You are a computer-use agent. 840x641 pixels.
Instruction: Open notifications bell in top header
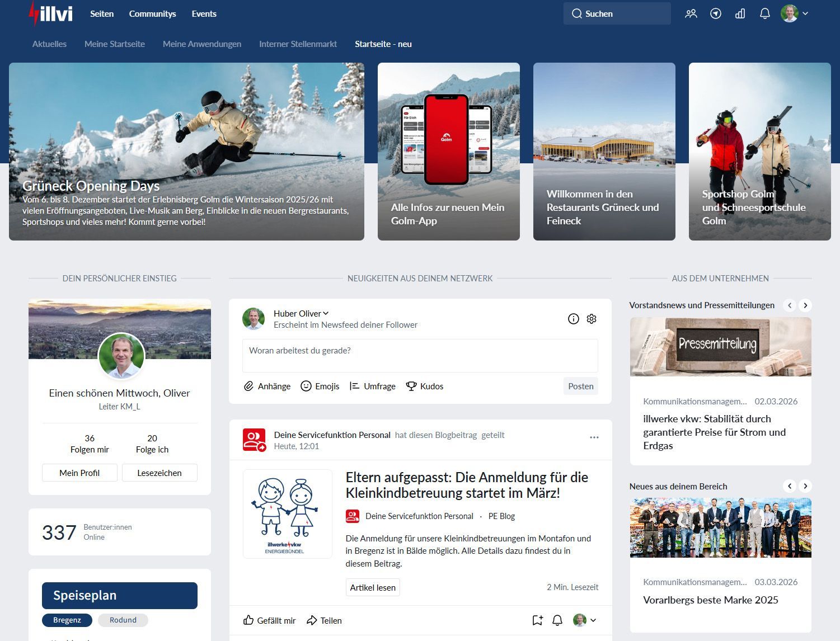[x=765, y=14]
